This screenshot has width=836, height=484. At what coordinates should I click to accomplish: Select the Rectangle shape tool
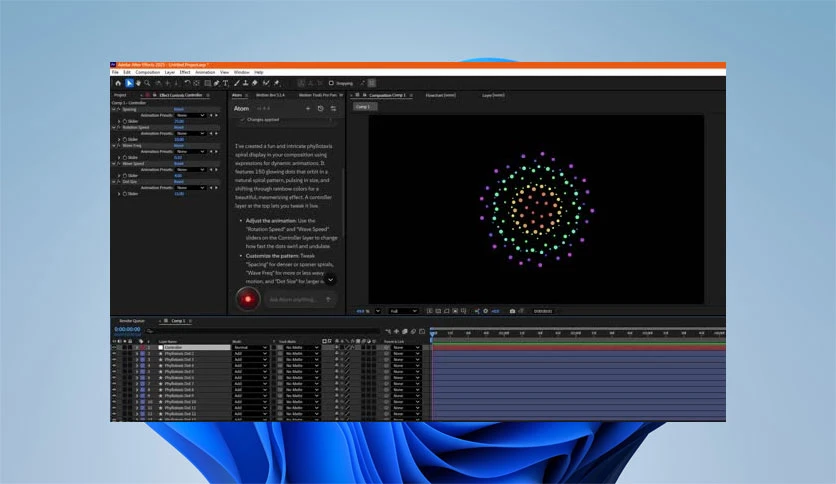pos(207,83)
